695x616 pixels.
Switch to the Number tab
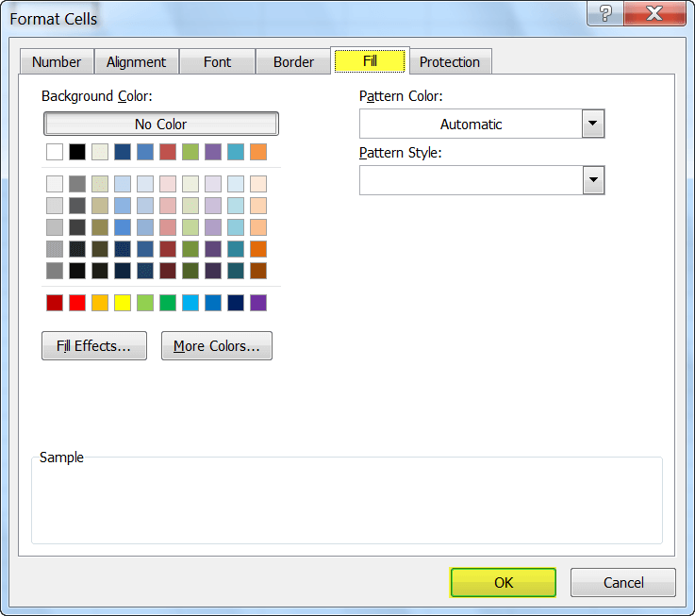[x=57, y=61]
